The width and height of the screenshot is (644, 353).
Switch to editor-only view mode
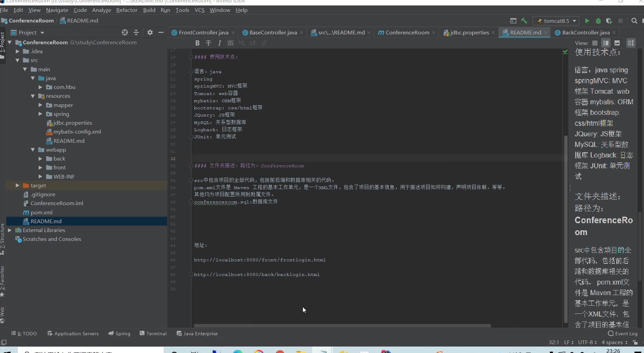(595, 43)
